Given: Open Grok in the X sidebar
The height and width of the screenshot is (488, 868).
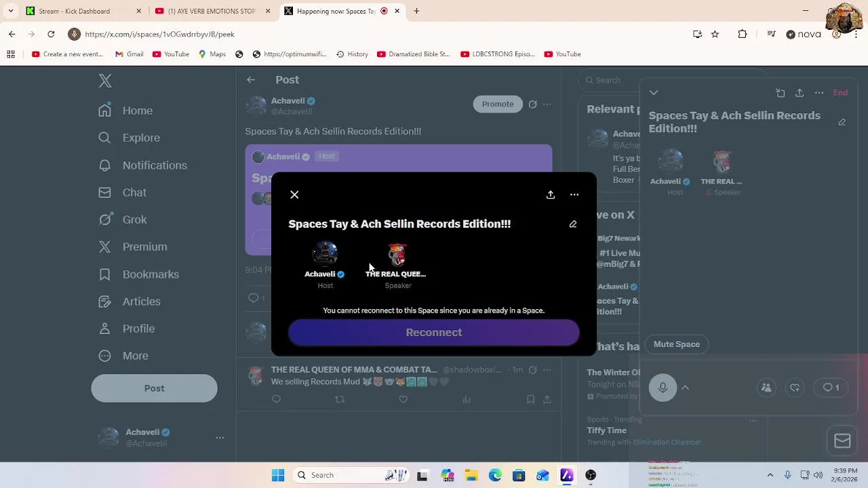Looking at the screenshot, I should [122, 220].
